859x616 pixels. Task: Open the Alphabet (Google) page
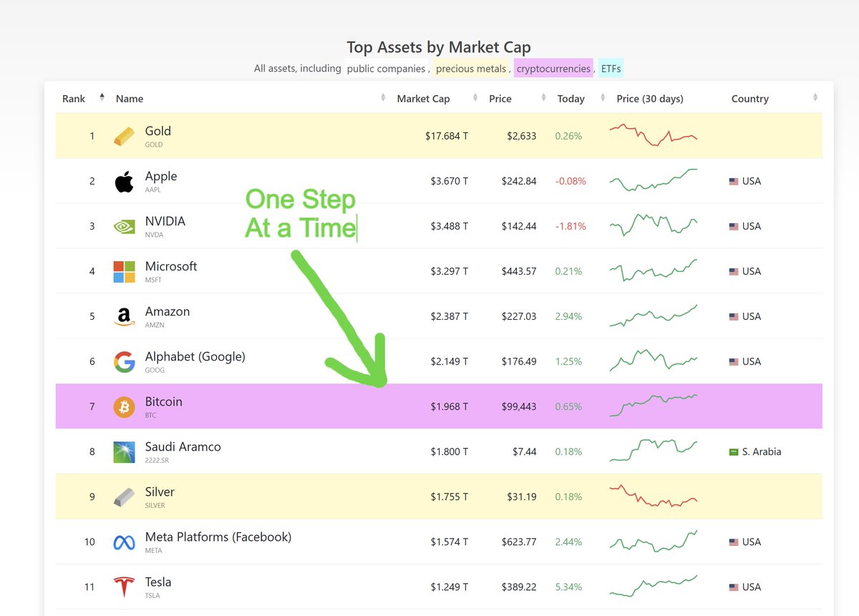click(x=195, y=356)
